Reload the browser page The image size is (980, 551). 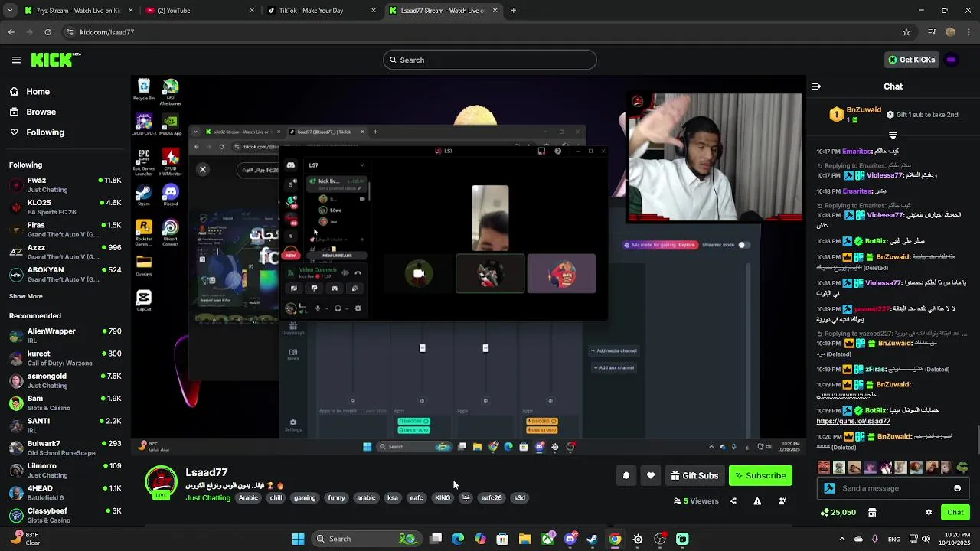pos(47,32)
